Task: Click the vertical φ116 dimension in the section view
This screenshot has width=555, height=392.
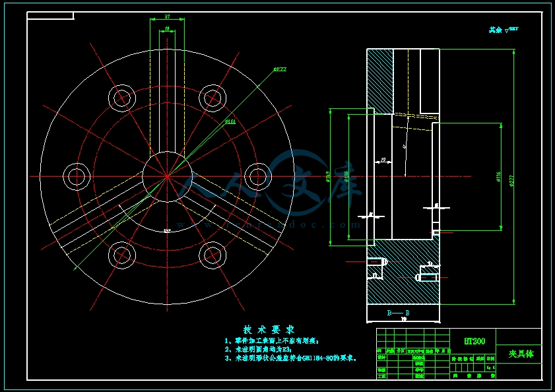Action: [x=499, y=177]
